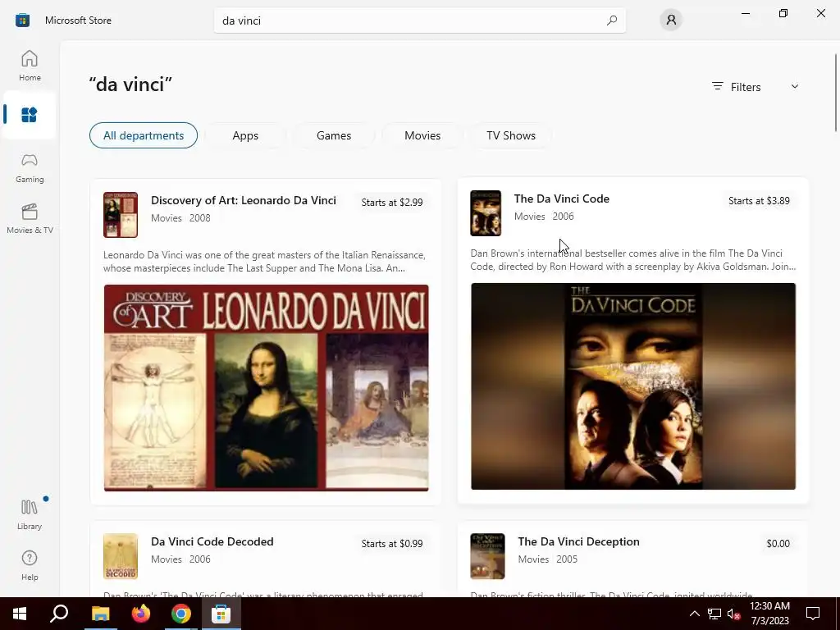The image size is (840, 630).
Task: Switch to the Apps filter tab
Action: pyautogui.click(x=245, y=135)
